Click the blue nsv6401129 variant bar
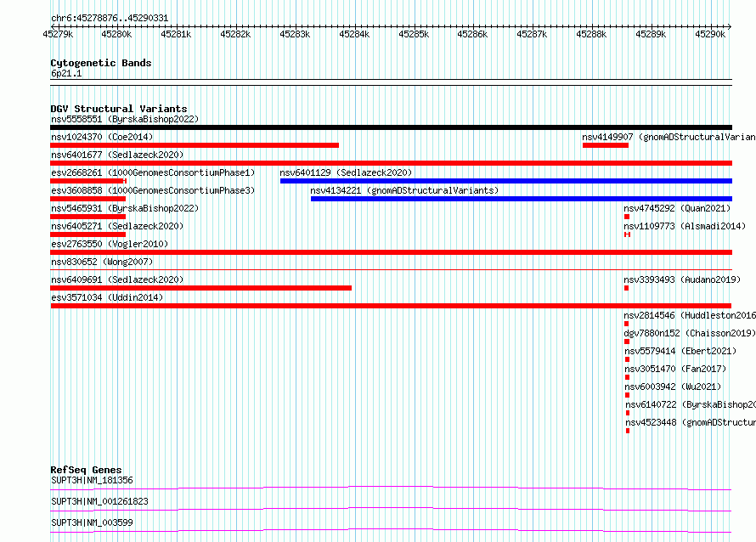This screenshot has width=756, height=542. (506, 181)
